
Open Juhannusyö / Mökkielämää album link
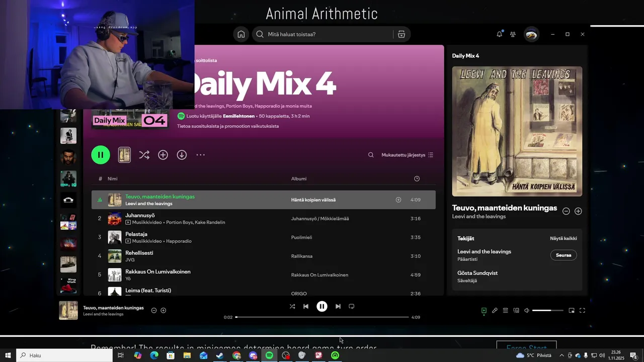tap(320, 219)
